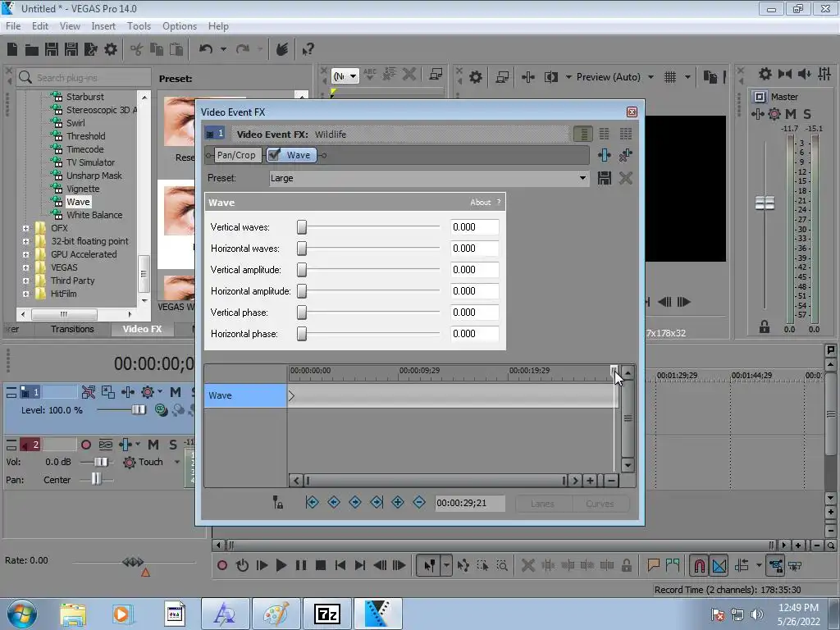Click the Save project icon
Screen dimensions: 840x630
tap(52, 49)
